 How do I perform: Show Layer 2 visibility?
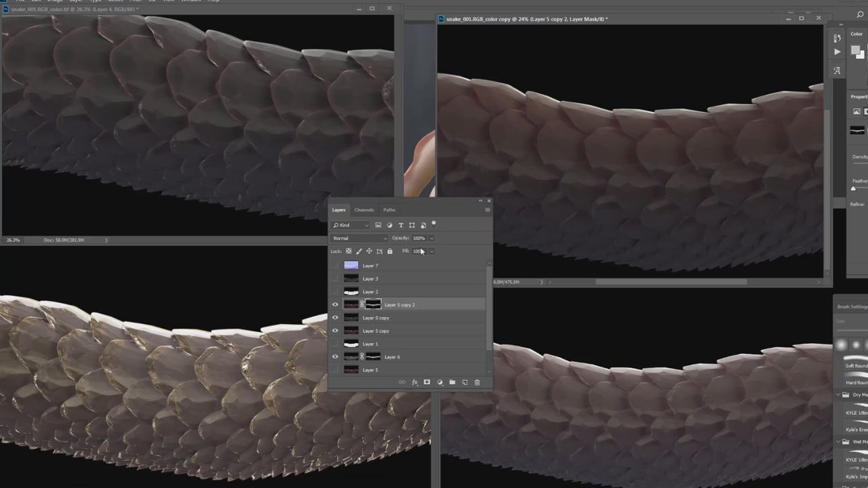pos(335,291)
